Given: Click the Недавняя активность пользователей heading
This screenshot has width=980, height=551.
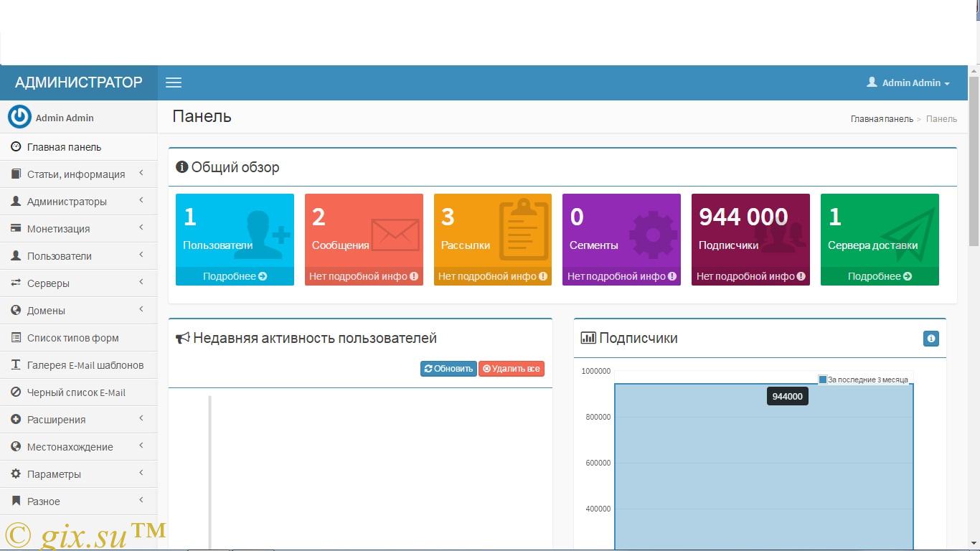Looking at the screenshot, I should coord(306,338).
